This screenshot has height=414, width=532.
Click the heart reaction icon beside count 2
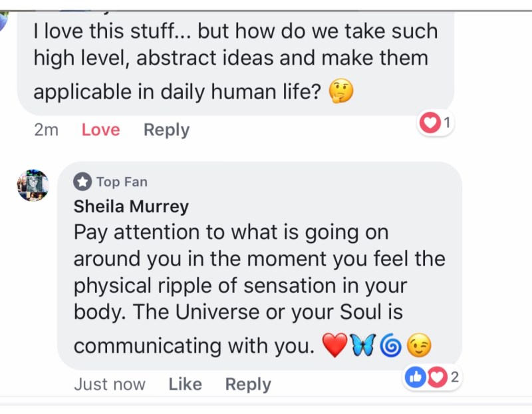pos(436,377)
